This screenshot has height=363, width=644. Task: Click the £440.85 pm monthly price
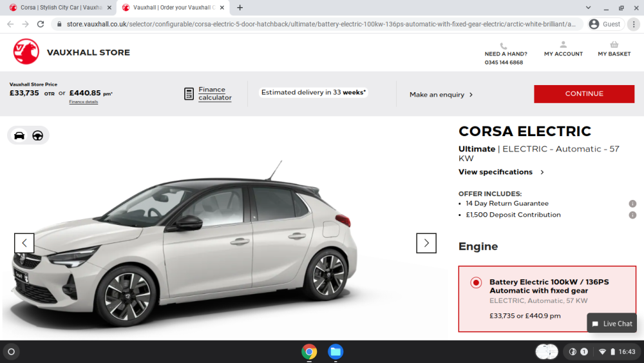(91, 93)
